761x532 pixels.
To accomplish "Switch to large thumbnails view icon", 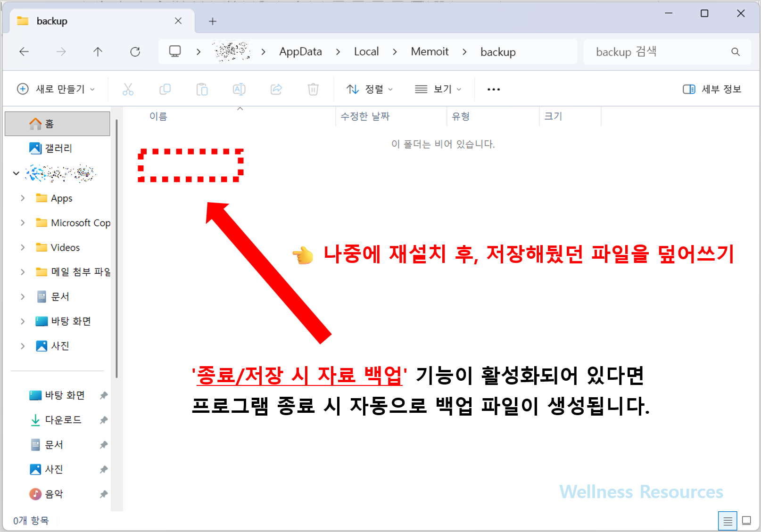I will pos(746,521).
